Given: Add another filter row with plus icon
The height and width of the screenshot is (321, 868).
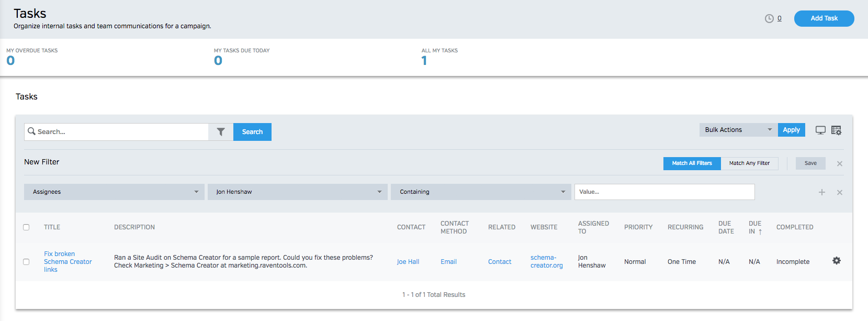Looking at the screenshot, I should coord(821,192).
